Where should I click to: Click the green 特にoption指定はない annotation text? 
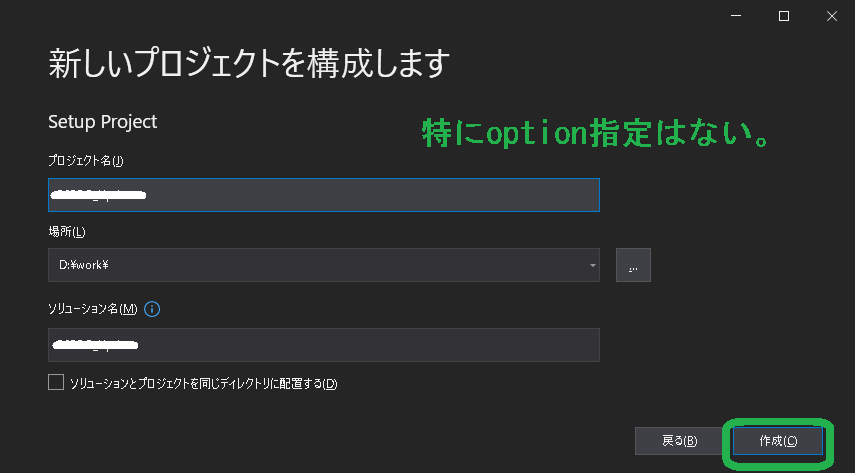(x=597, y=134)
